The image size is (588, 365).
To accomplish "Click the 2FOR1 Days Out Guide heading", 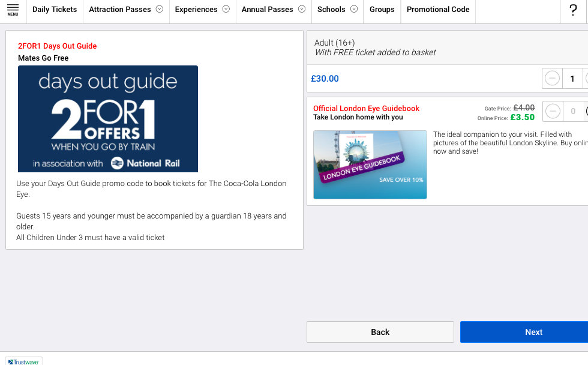I will pos(57,46).
